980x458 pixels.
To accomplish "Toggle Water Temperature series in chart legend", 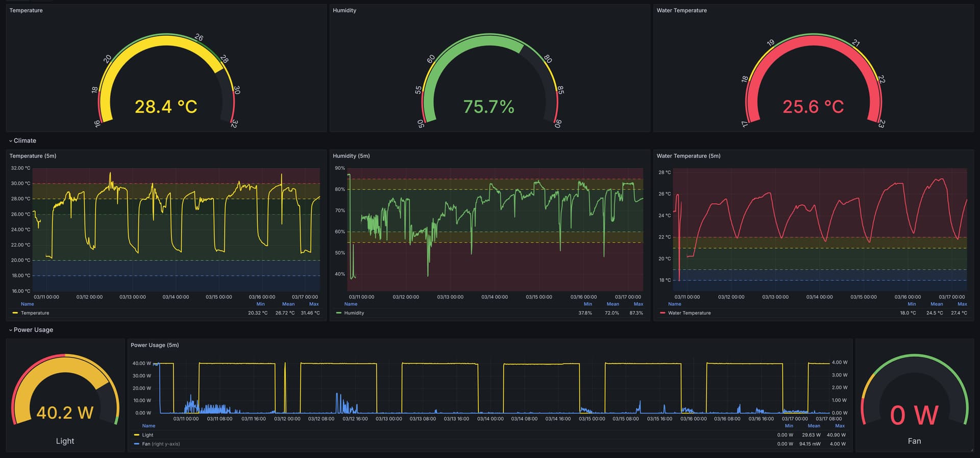I will tap(689, 313).
